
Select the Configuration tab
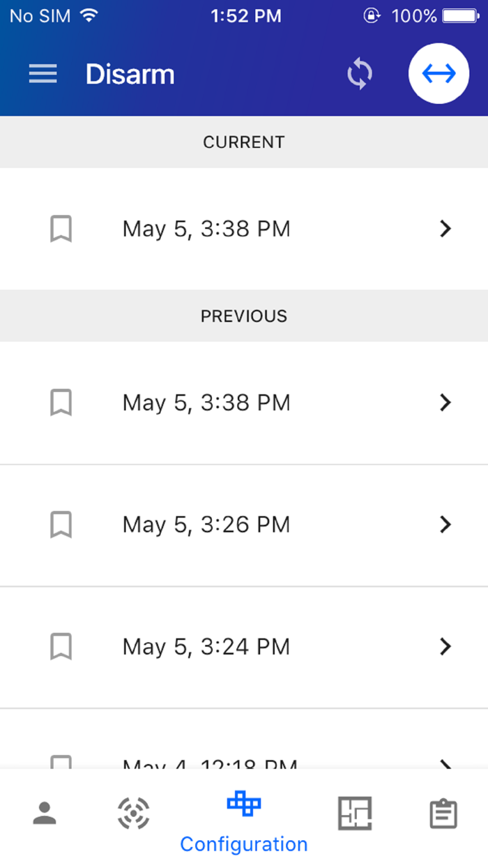point(244,822)
